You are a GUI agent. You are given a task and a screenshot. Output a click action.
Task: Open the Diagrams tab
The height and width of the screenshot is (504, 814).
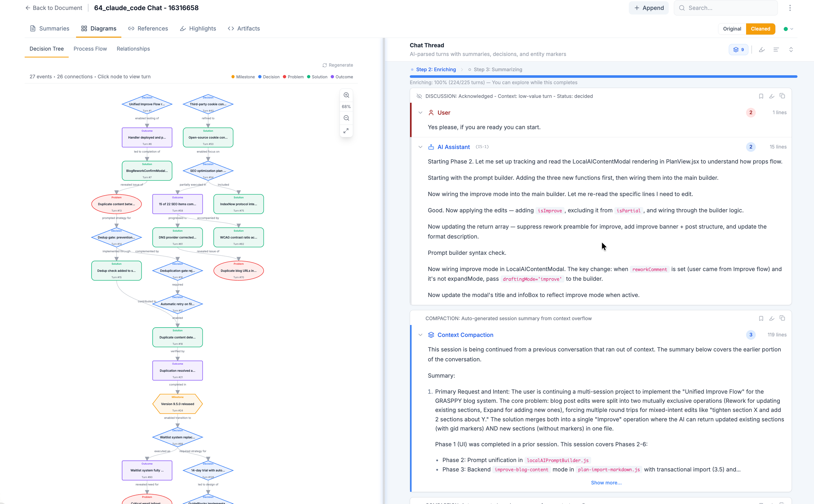point(99,29)
